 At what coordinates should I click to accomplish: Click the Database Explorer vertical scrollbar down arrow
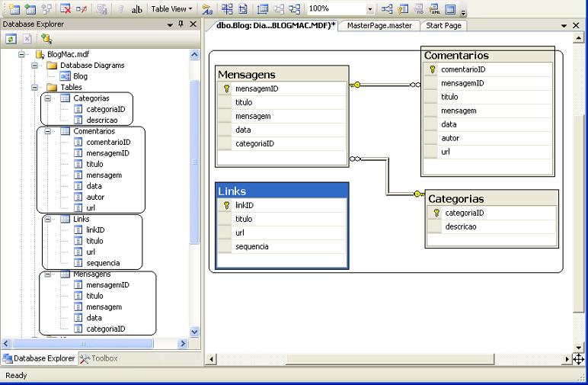pyautogui.click(x=193, y=332)
